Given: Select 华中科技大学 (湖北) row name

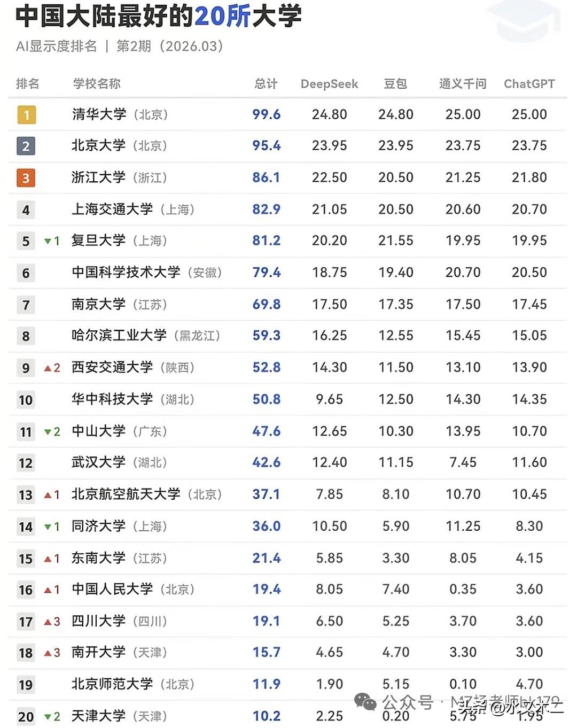Looking at the screenshot, I should (x=134, y=399).
